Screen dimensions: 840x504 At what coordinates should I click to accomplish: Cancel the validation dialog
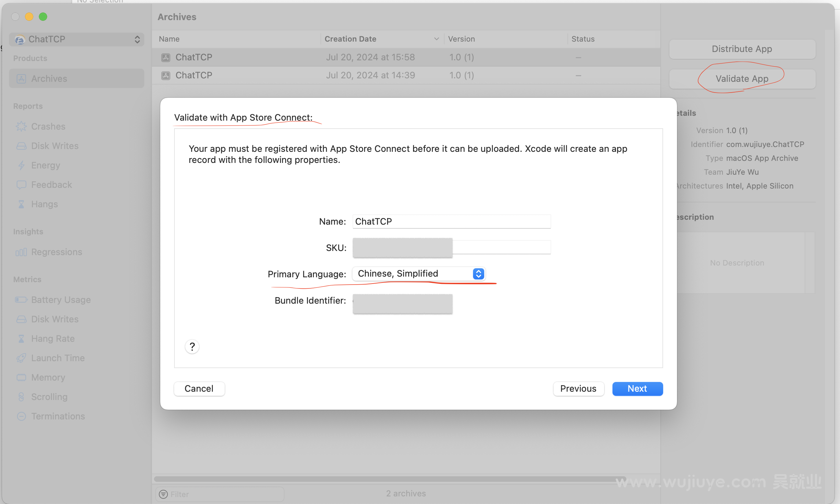pos(199,389)
